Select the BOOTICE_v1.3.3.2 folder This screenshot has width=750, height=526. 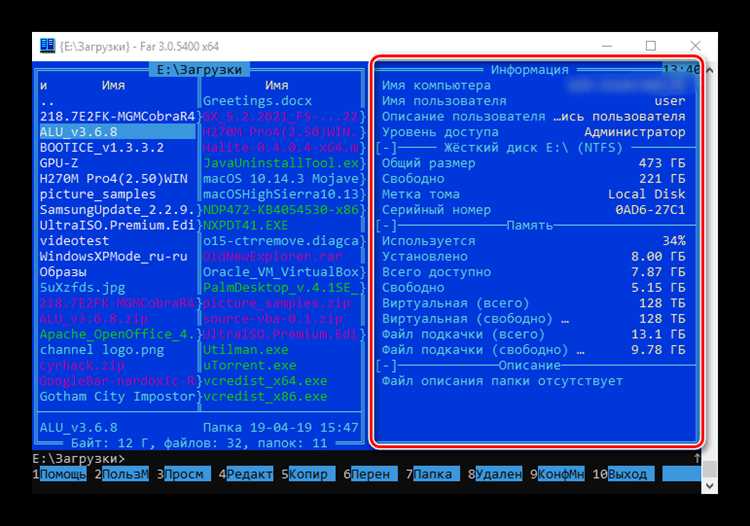(x=102, y=148)
